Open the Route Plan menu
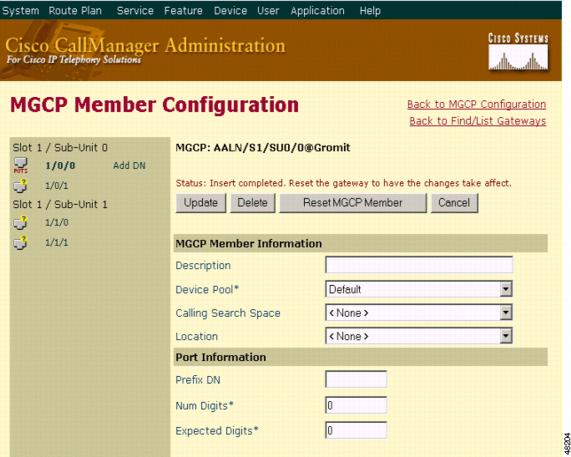Viewport: 571px width, 457px height. pyautogui.click(x=75, y=11)
